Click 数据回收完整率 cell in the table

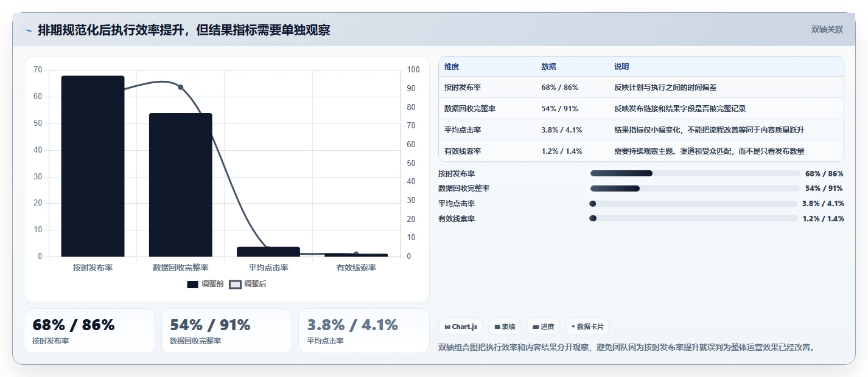click(470, 109)
